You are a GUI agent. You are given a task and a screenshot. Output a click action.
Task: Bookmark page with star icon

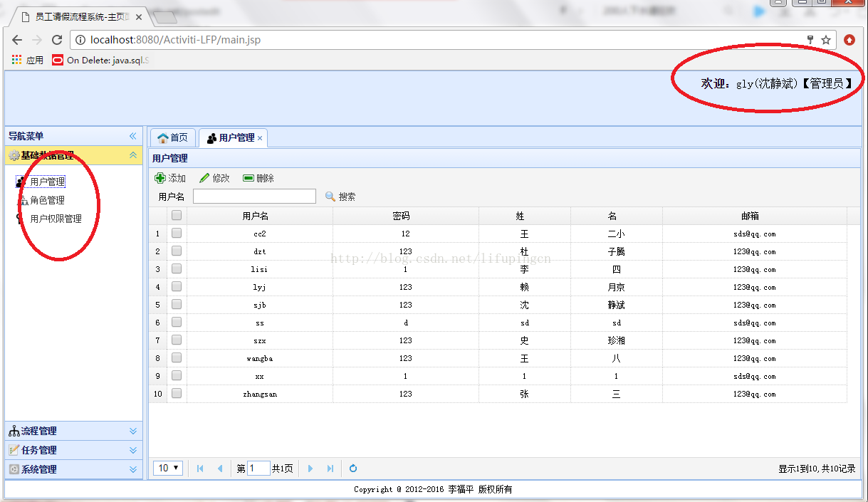[x=826, y=40]
